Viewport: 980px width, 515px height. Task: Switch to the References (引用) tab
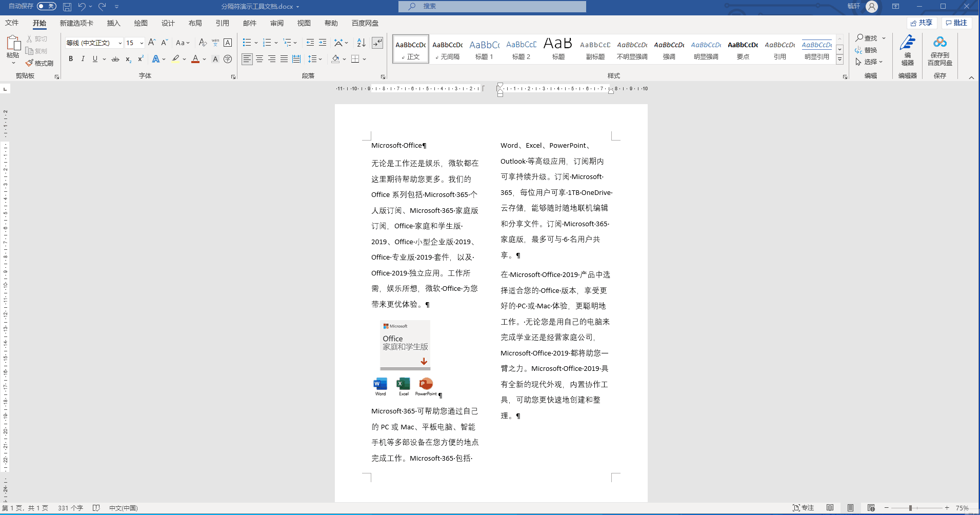pyautogui.click(x=222, y=23)
